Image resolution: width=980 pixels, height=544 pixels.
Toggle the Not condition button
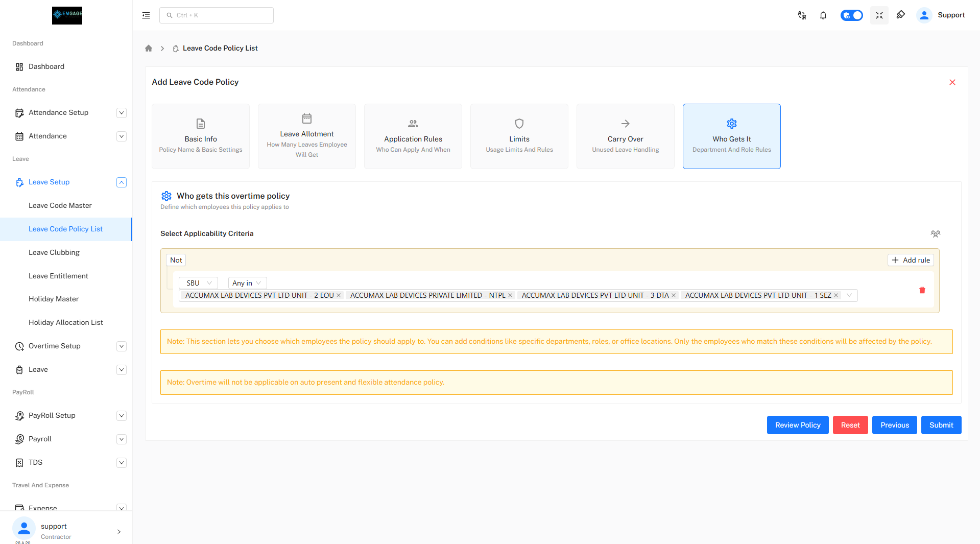176,260
